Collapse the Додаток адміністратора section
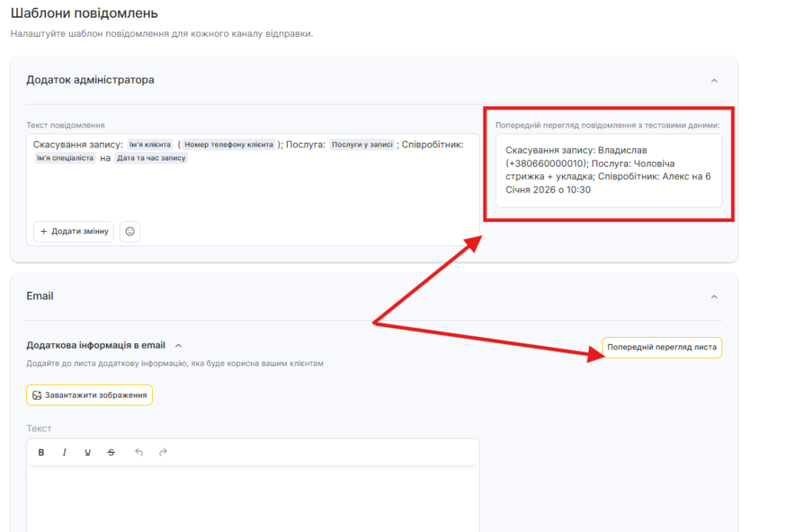Screen dimensions: 786x532 coord(714,81)
